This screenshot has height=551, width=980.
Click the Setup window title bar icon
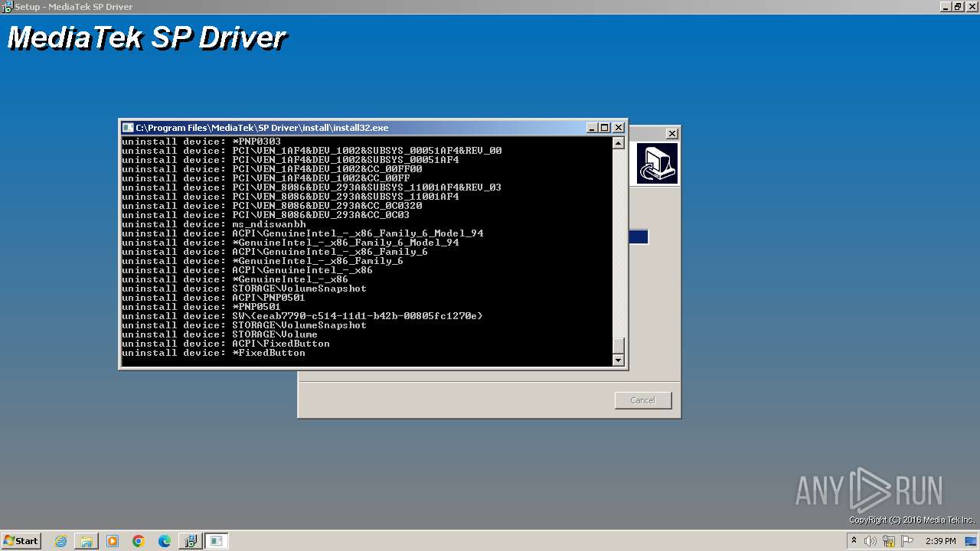tap(7, 6)
